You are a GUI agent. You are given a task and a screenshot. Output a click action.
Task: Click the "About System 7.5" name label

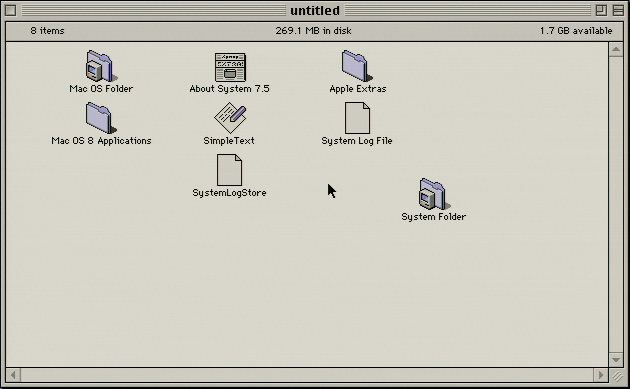[x=229, y=89]
